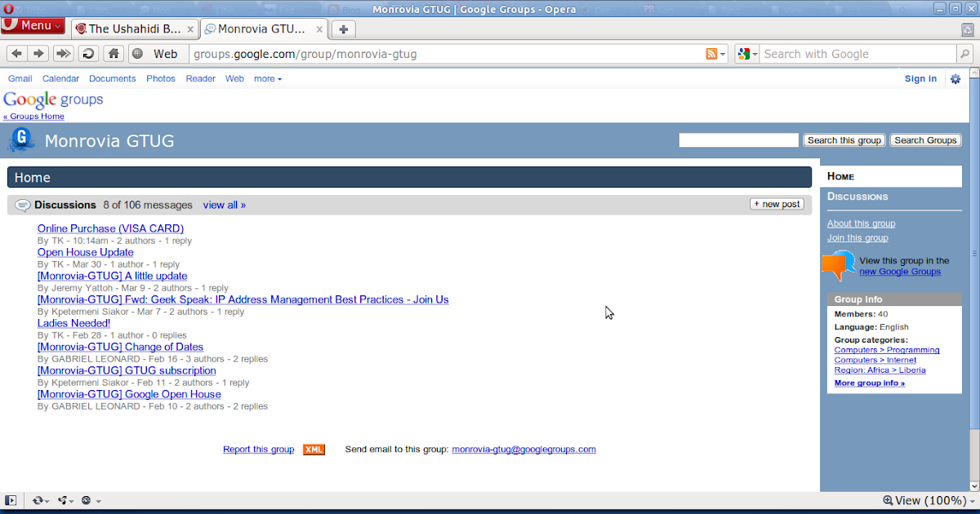Go to the home page icon

[114, 54]
